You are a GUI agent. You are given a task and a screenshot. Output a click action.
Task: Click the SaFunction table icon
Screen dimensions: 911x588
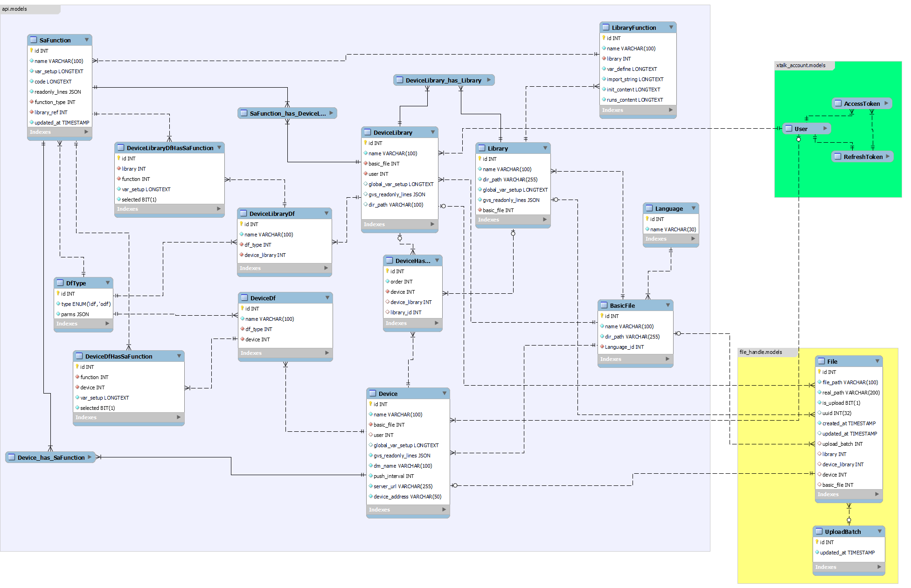[34, 40]
